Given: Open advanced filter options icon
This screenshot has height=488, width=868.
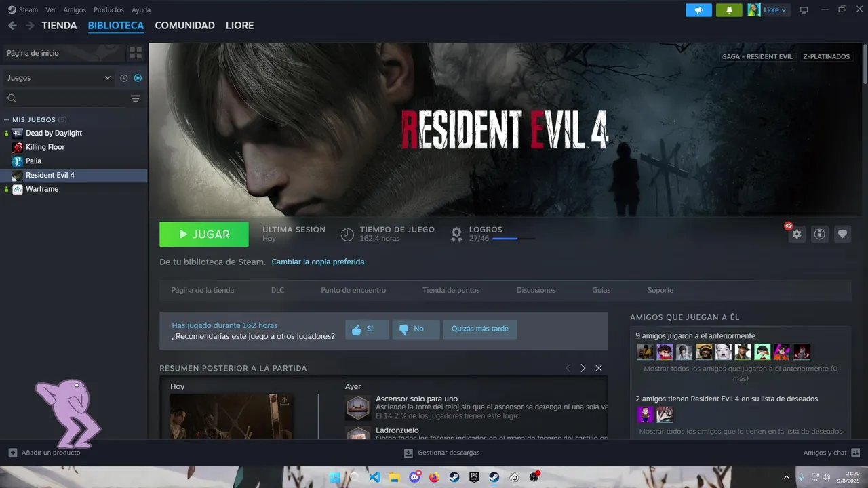Looking at the screenshot, I should point(136,98).
